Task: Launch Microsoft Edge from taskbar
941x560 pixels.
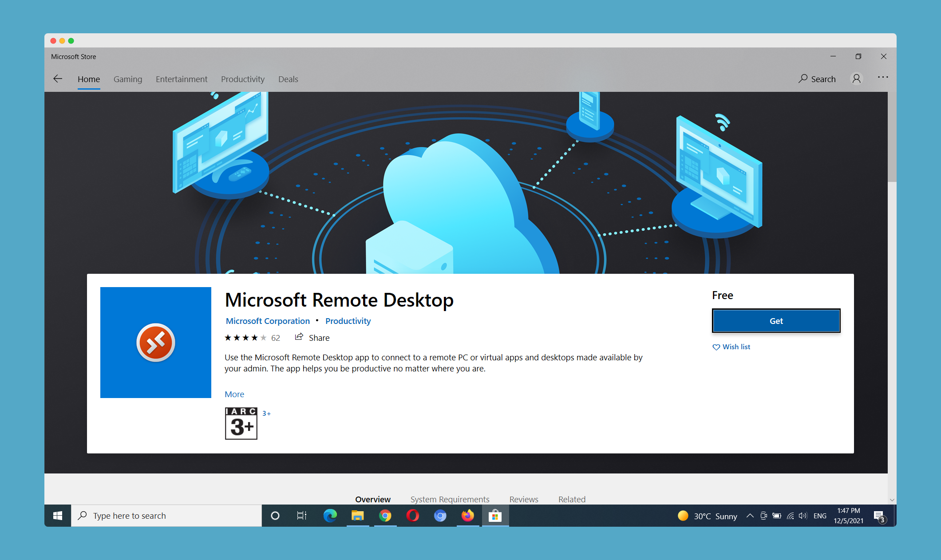Action: 330,516
